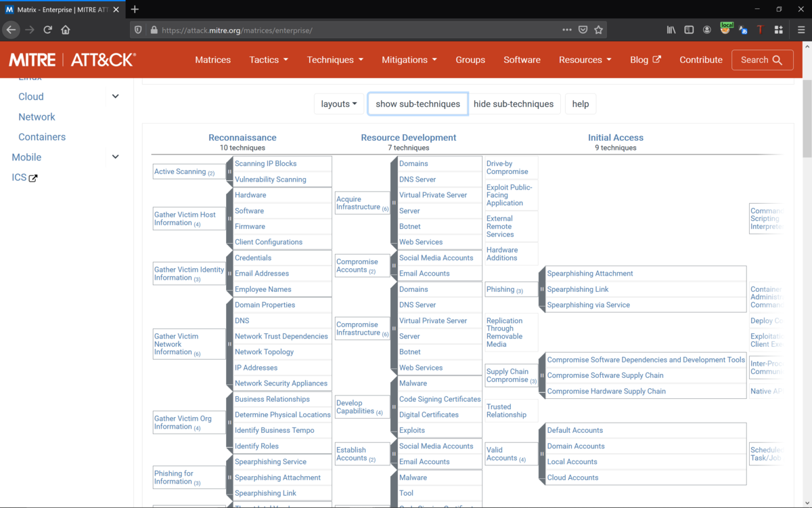
Task: Toggle Valid Accounts sub-techniques handle
Action: (541, 454)
